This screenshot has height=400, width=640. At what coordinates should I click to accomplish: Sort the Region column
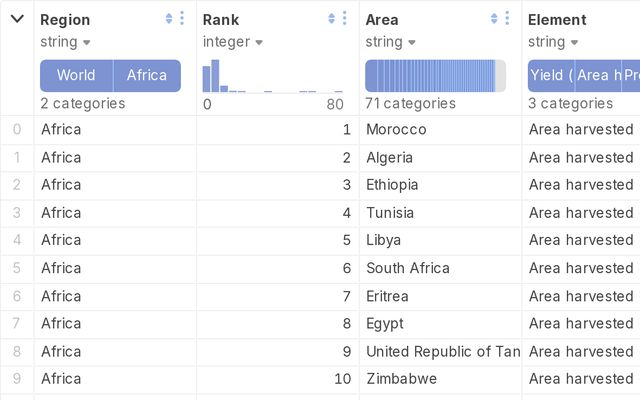[169, 18]
